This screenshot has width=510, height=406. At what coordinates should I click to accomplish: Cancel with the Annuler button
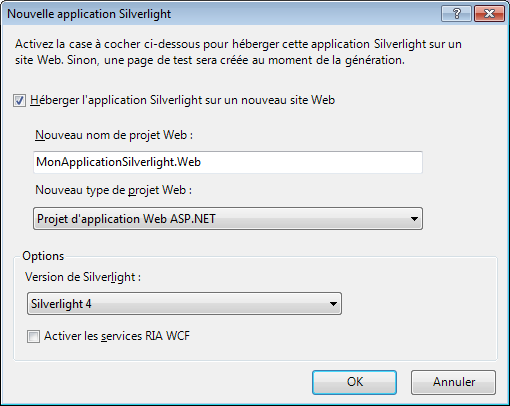click(x=453, y=382)
